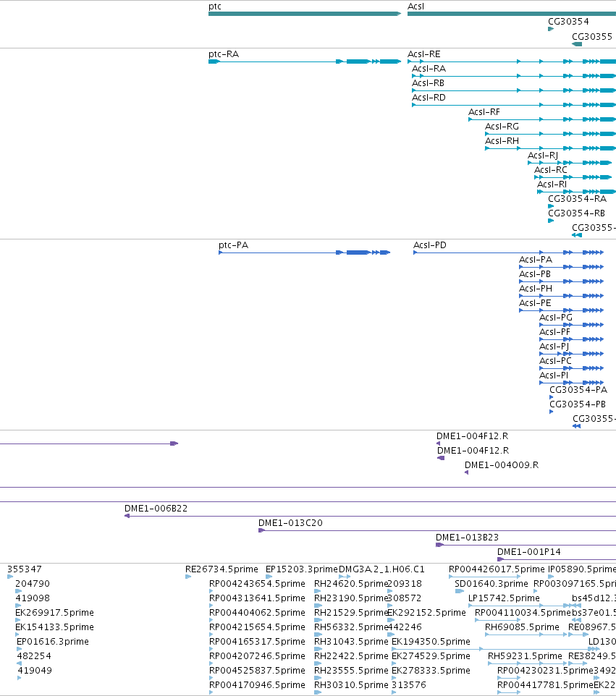
Task: Select the RP004207246.5prime EST label
Action: tap(257, 655)
